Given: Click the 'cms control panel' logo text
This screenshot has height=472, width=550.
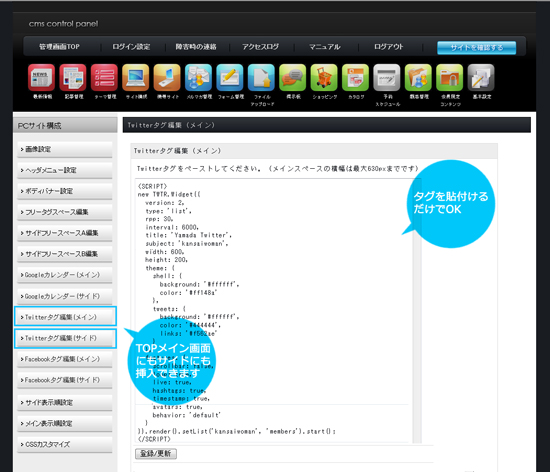Looking at the screenshot, I should click(x=63, y=24).
